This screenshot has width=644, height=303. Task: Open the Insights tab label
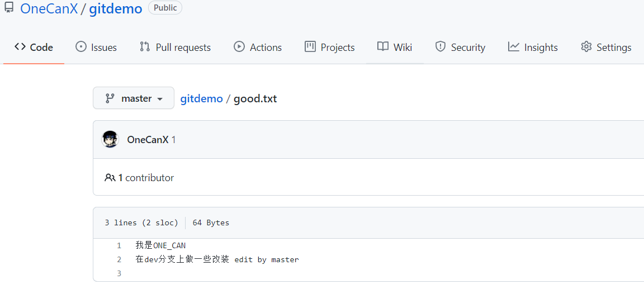[541, 48]
